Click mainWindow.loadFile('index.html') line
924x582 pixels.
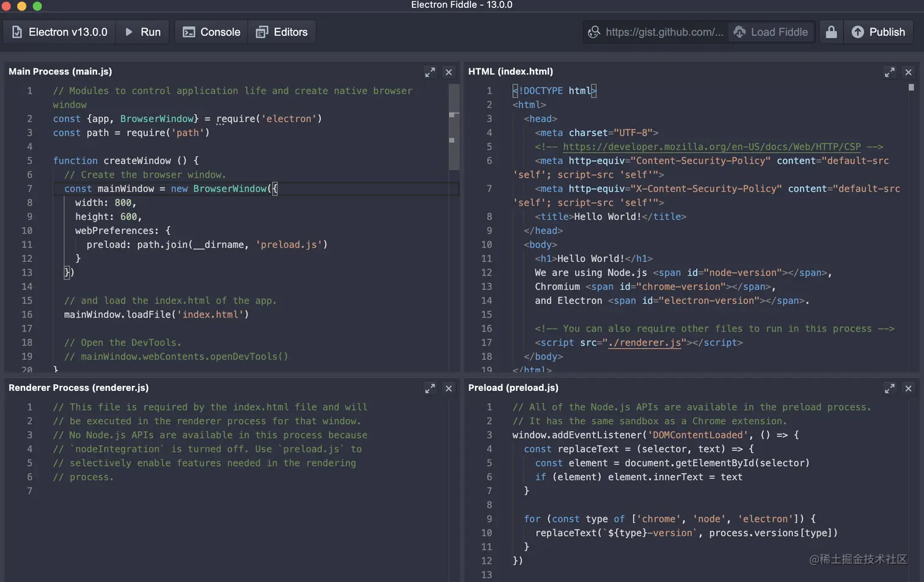point(156,315)
